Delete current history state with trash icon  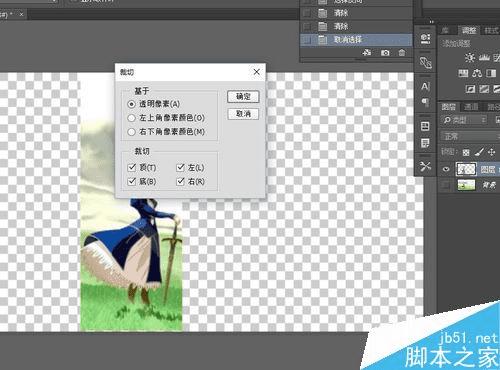click(402, 53)
